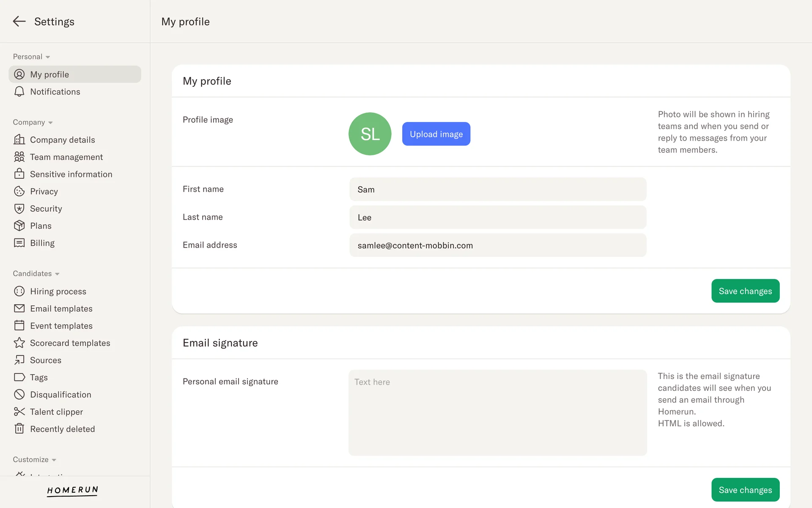
Task: Click the back arrow next to Settings
Action: [19, 22]
